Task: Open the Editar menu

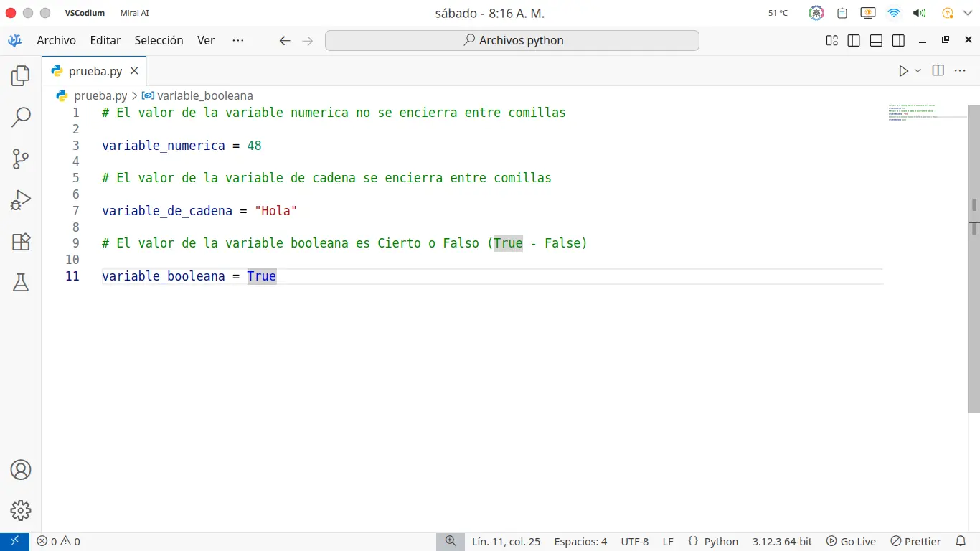Action: coord(105,41)
